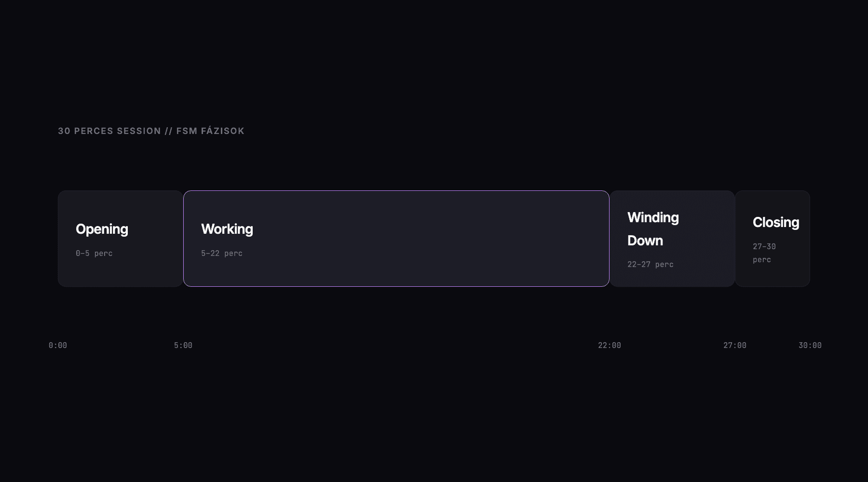Click the 0:00 timeline label
Viewport: 868px width, 482px height.
[x=58, y=345]
